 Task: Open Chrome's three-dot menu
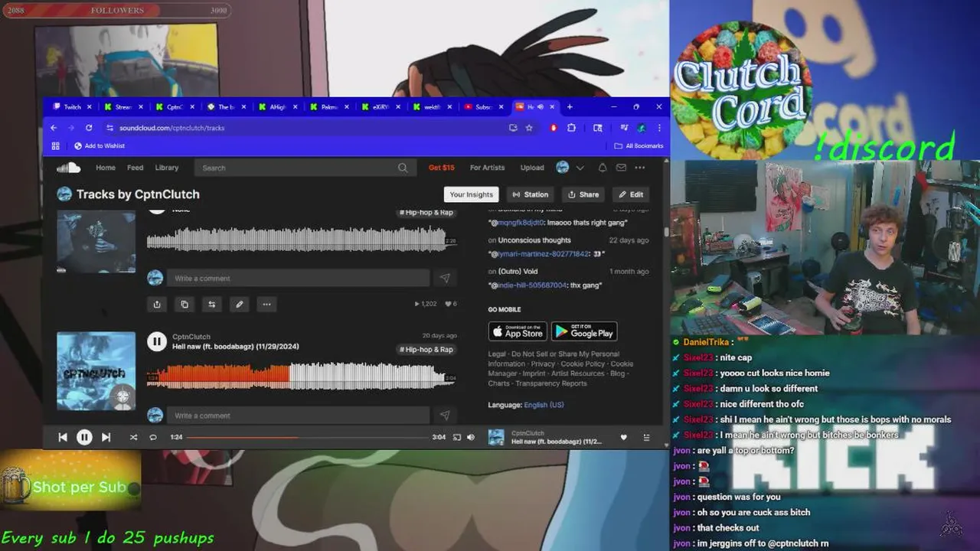[x=659, y=128]
